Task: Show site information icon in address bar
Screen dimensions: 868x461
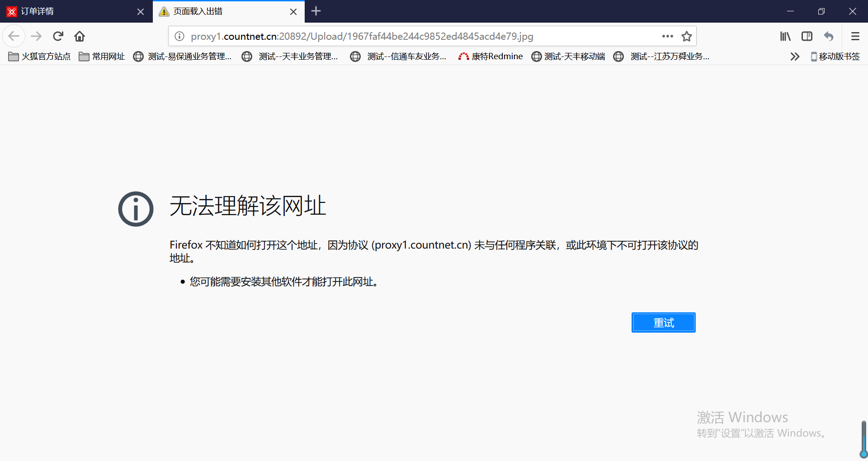Action: (179, 36)
